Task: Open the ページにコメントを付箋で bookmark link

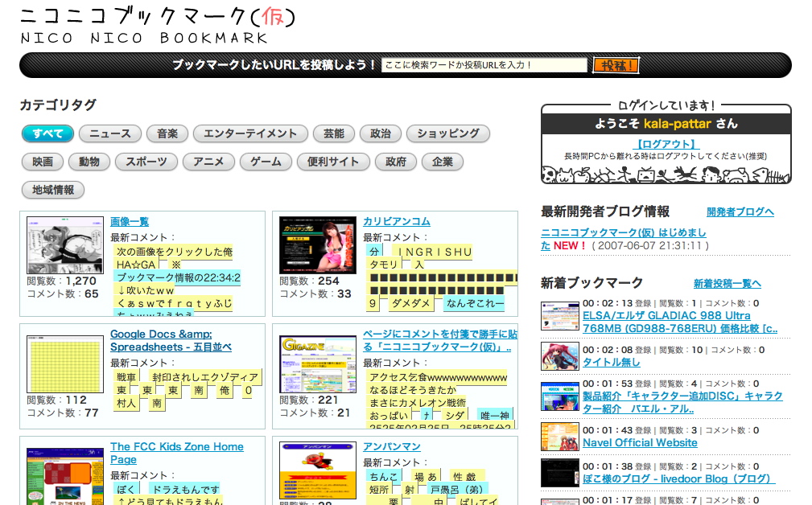Action: pos(439,340)
